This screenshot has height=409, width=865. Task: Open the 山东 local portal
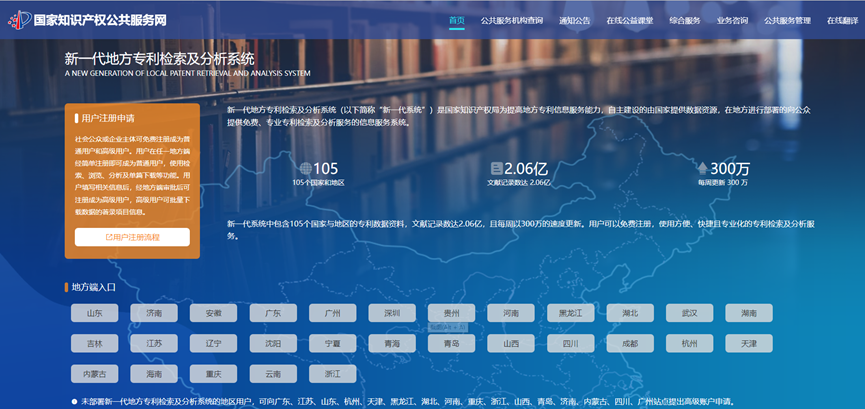pyautogui.click(x=94, y=313)
